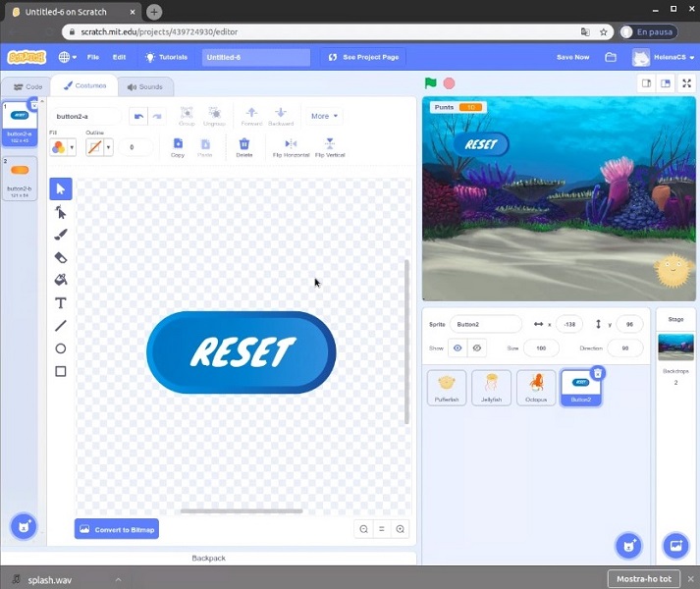Select the Brush tool

(x=61, y=235)
